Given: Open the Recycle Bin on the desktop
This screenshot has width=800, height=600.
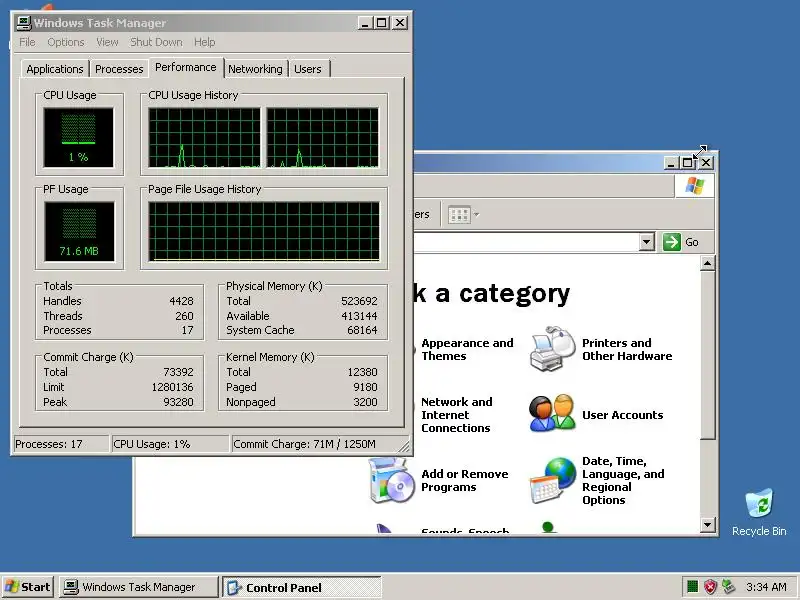Looking at the screenshot, I should [x=759, y=512].
